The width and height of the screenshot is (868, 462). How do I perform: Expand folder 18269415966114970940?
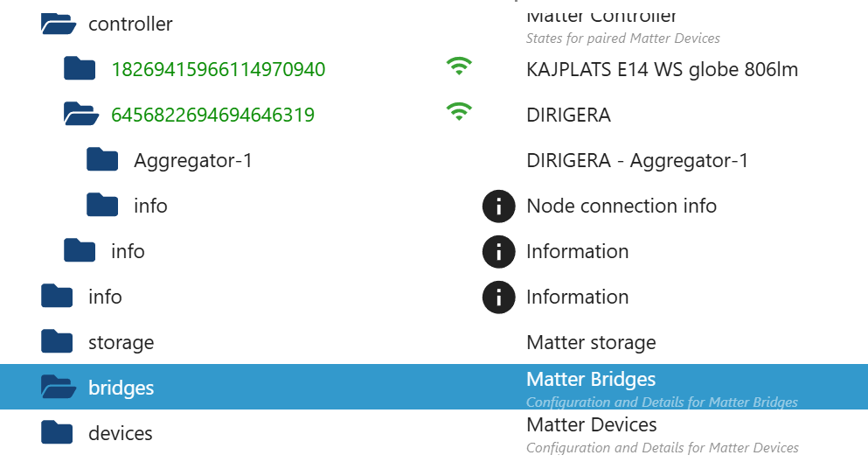pyautogui.click(x=80, y=69)
